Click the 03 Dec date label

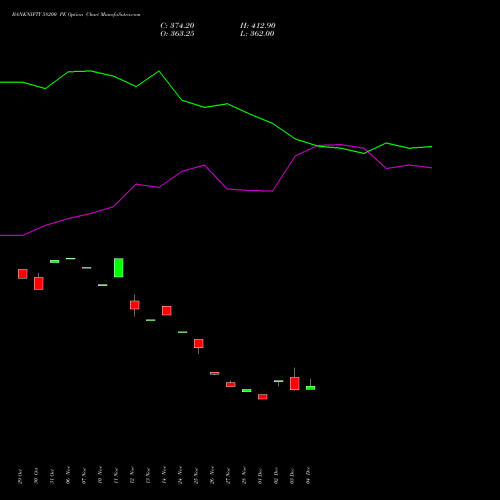coord(292,476)
